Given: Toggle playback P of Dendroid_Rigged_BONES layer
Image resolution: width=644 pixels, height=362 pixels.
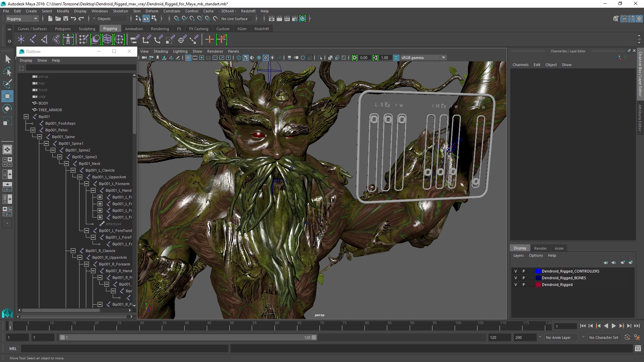Looking at the screenshot, I should pos(523,278).
